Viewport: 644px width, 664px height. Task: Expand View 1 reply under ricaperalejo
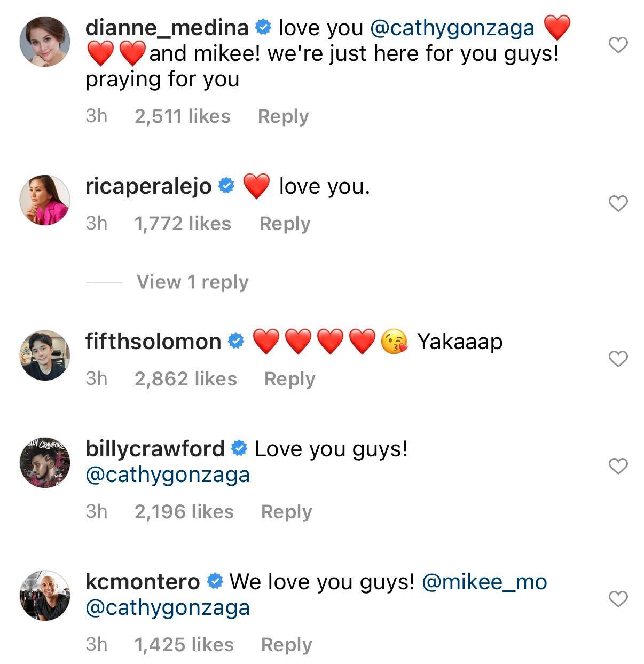(x=192, y=282)
